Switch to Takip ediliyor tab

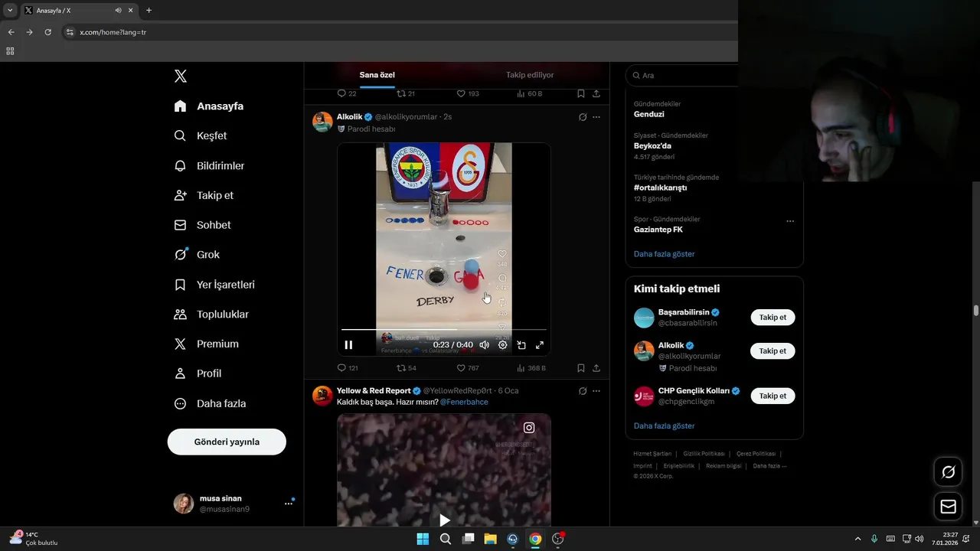point(530,75)
